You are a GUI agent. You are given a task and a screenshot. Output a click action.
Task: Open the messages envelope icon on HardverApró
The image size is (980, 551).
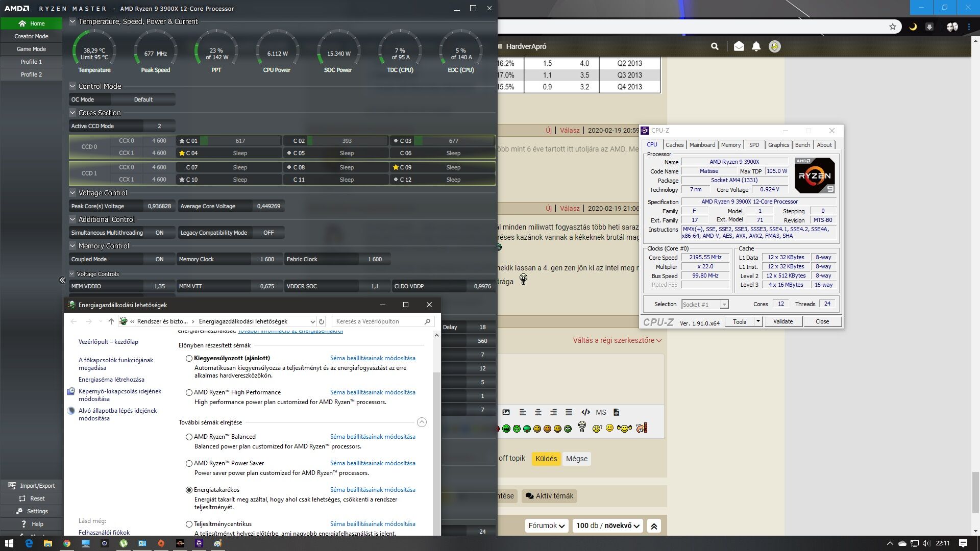click(739, 46)
